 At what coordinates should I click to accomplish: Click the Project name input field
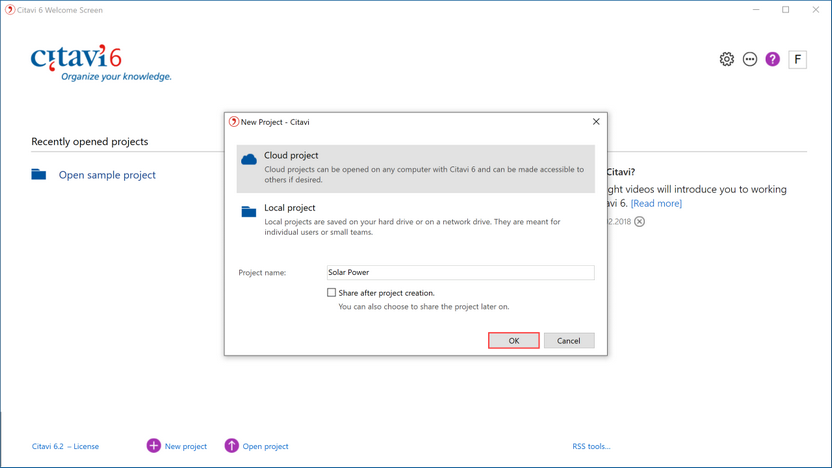click(x=461, y=272)
